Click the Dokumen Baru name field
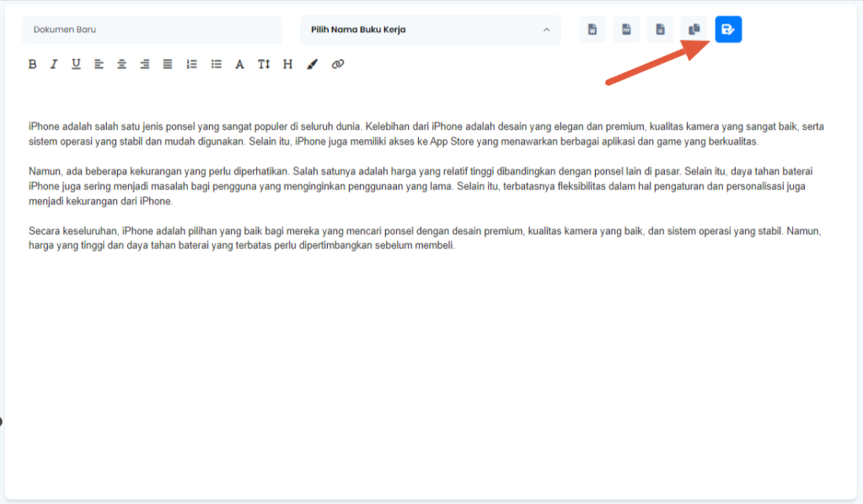863x504 pixels. click(x=152, y=29)
